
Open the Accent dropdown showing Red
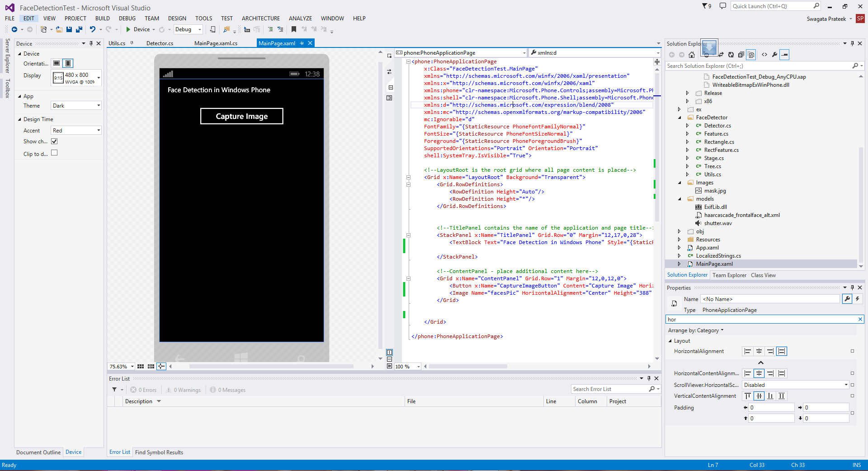[x=76, y=130]
